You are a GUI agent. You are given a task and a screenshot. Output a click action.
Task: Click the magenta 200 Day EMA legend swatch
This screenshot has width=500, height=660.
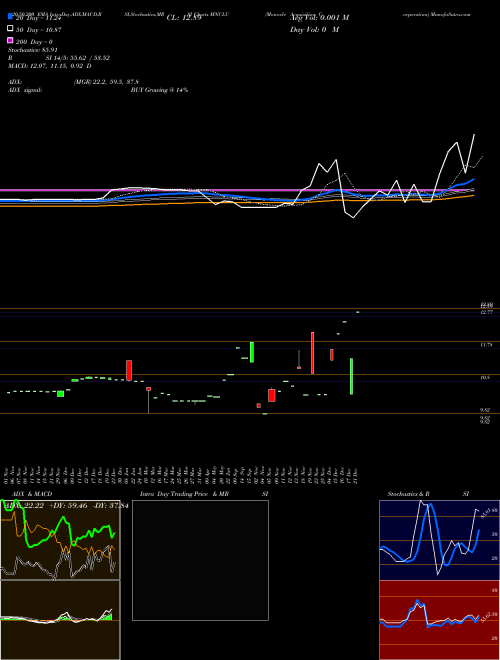[x=10, y=40]
